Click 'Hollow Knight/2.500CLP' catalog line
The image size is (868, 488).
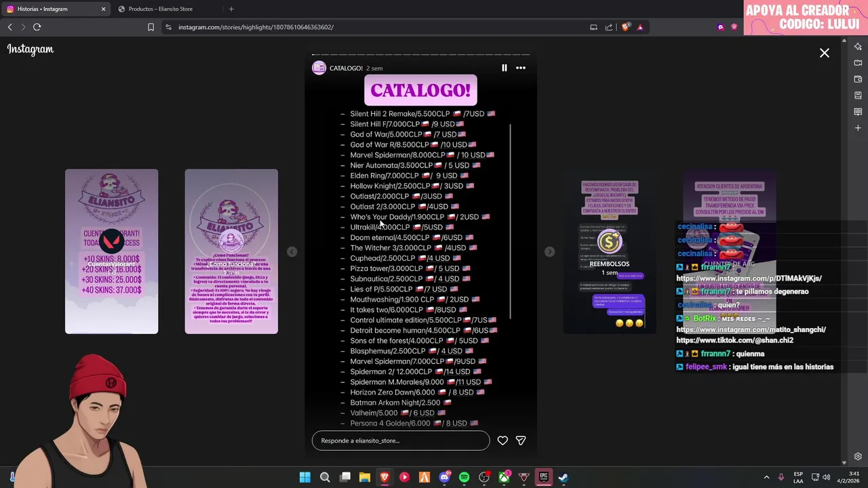click(x=412, y=186)
